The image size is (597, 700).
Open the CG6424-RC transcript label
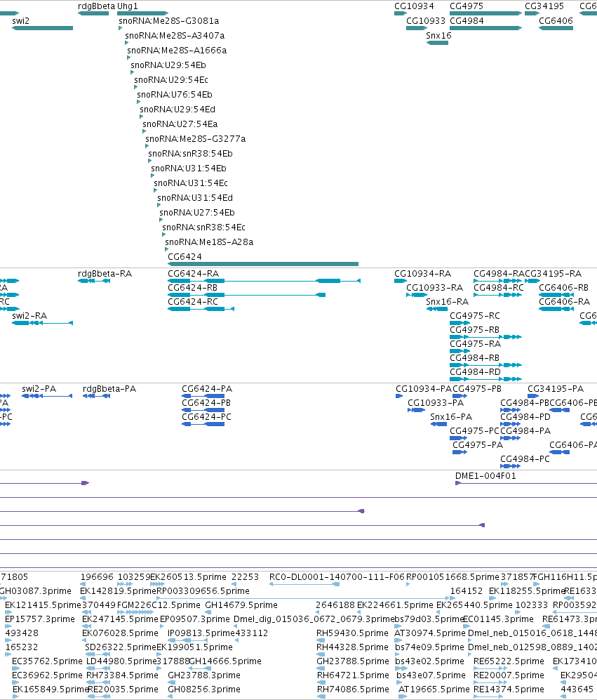(193, 302)
